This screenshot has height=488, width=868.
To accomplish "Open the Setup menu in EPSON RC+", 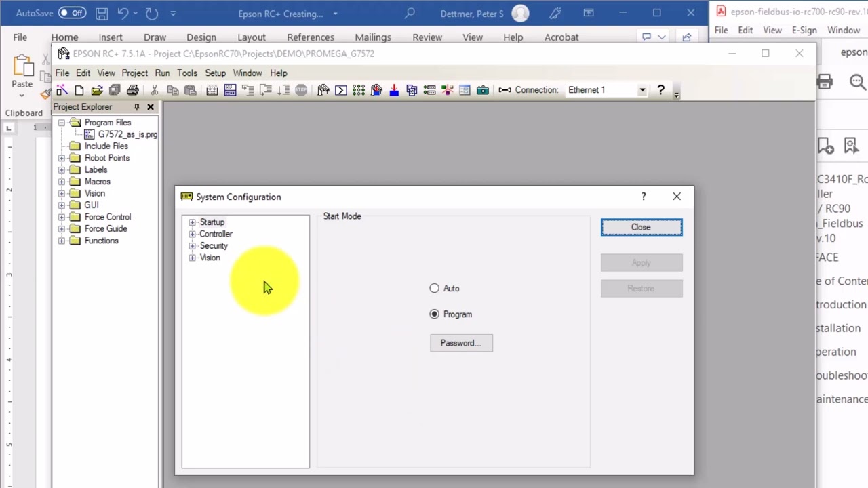I will pyautogui.click(x=215, y=73).
